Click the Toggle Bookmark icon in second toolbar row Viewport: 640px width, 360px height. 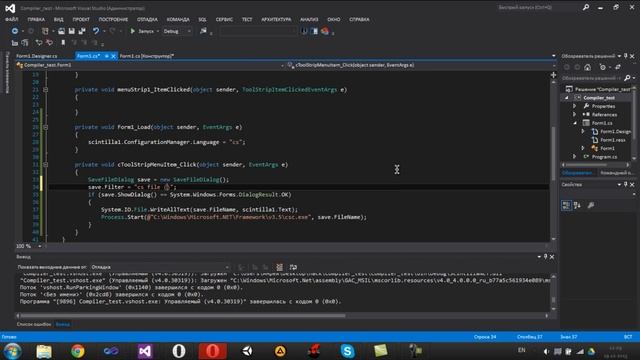coord(63,42)
